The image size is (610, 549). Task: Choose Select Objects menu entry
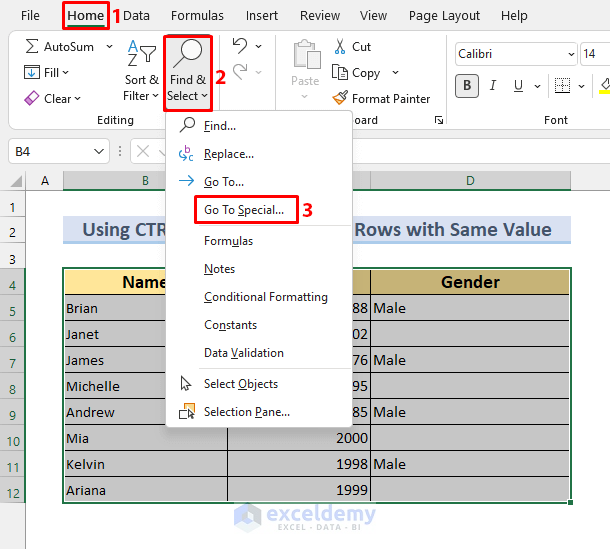tap(259, 384)
